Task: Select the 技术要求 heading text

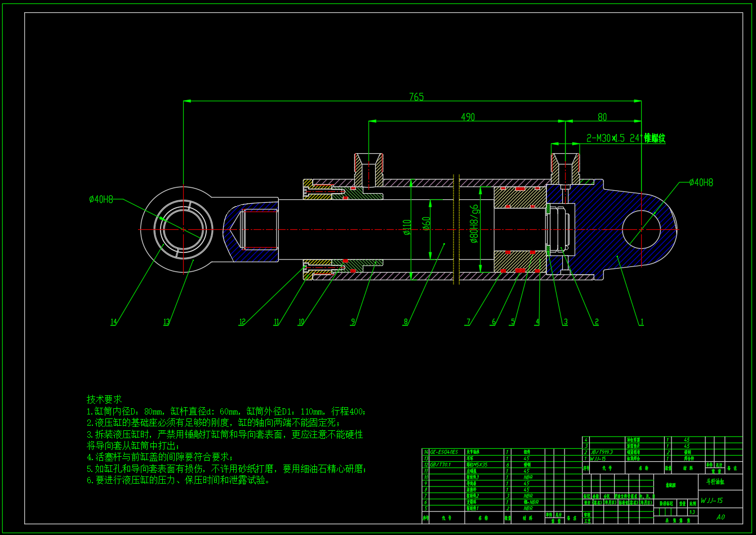Action: point(104,399)
